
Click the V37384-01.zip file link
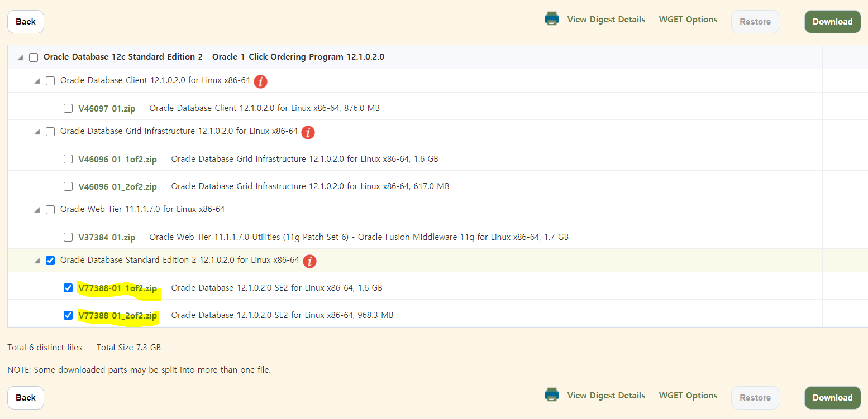coord(107,237)
